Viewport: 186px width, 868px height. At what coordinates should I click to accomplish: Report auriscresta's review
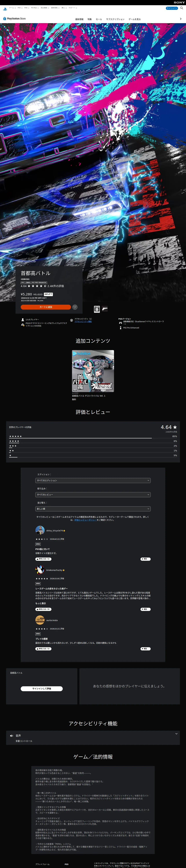click(145, 649)
